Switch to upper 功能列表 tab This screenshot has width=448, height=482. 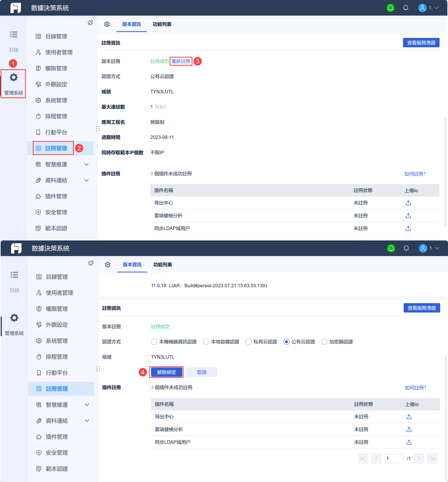162,24
